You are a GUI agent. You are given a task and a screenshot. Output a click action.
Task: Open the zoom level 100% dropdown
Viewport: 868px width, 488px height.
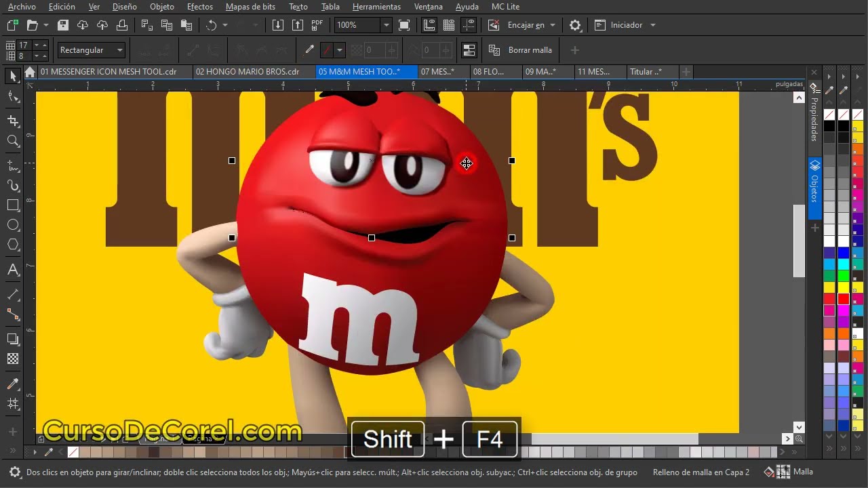[x=386, y=25]
